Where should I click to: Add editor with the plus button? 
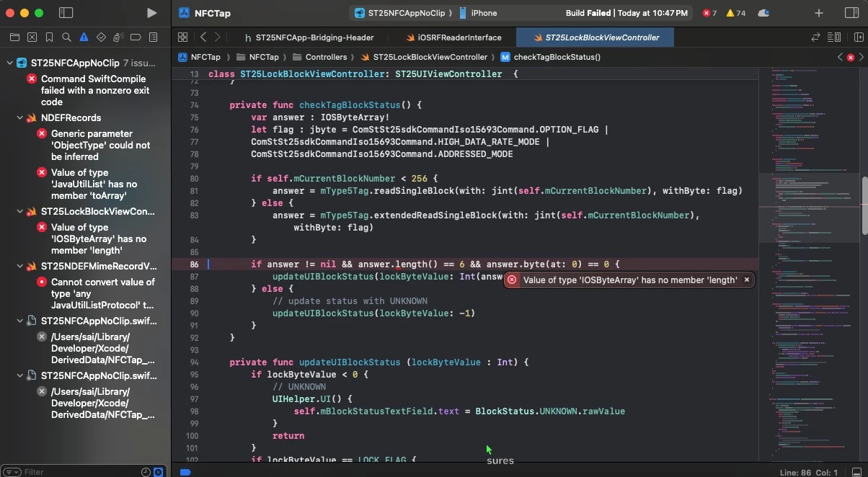click(819, 13)
